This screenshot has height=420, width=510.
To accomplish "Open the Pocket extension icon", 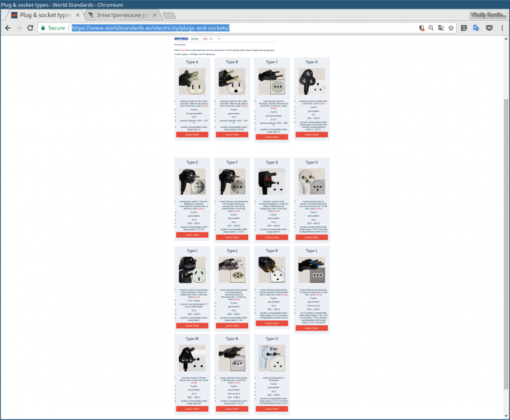I will click(489, 27).
